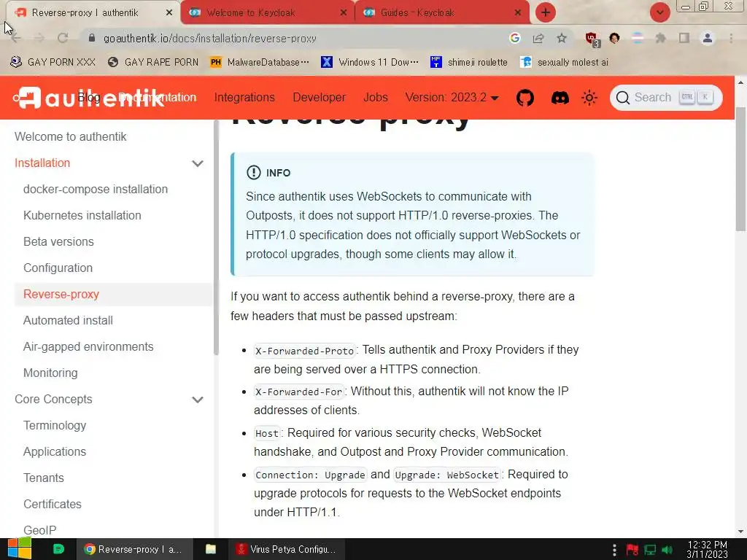
Task: Open the Developer nav item
Action: (320, 98)
